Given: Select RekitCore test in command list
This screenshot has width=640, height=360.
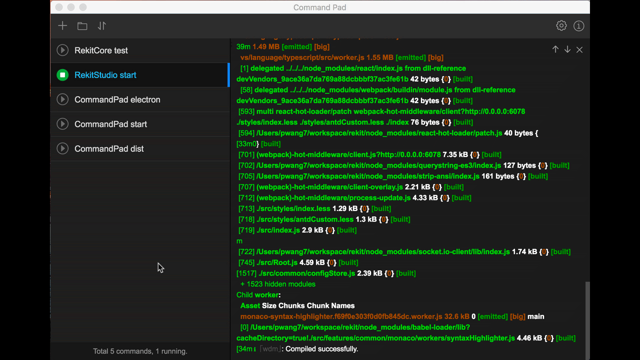Looking at the screenshot, I should click(x=140, y=50).
